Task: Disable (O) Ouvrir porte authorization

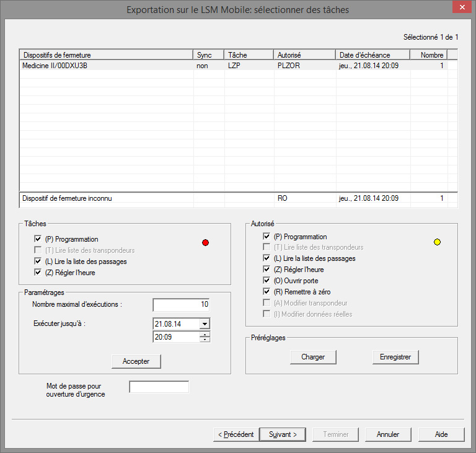Action: click(x=267, y=281)
